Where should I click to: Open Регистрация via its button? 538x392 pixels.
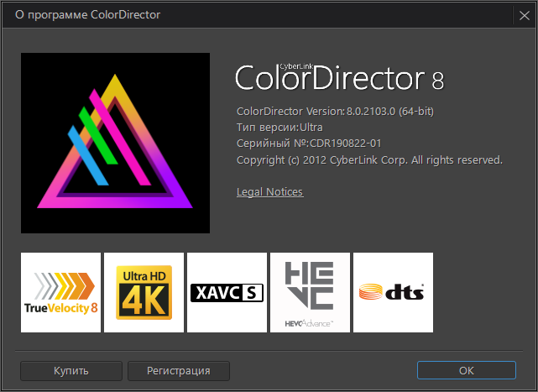(x=177, y=370)
